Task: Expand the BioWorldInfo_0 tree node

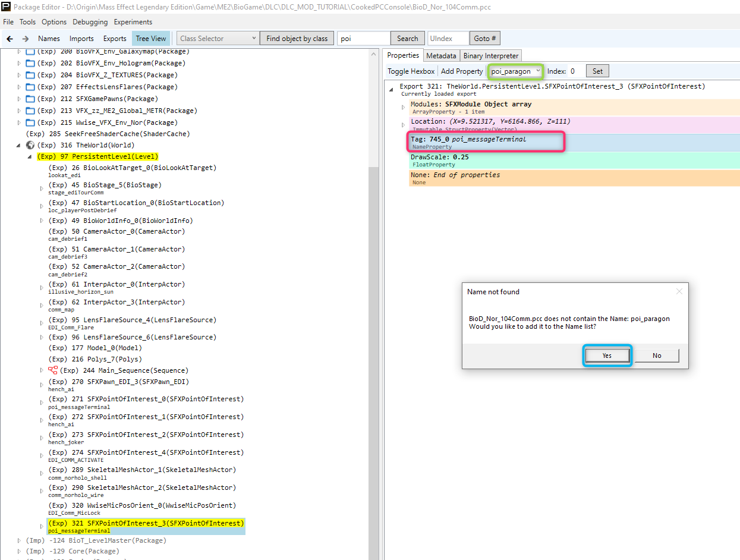Action: click(x=42, y=221)
